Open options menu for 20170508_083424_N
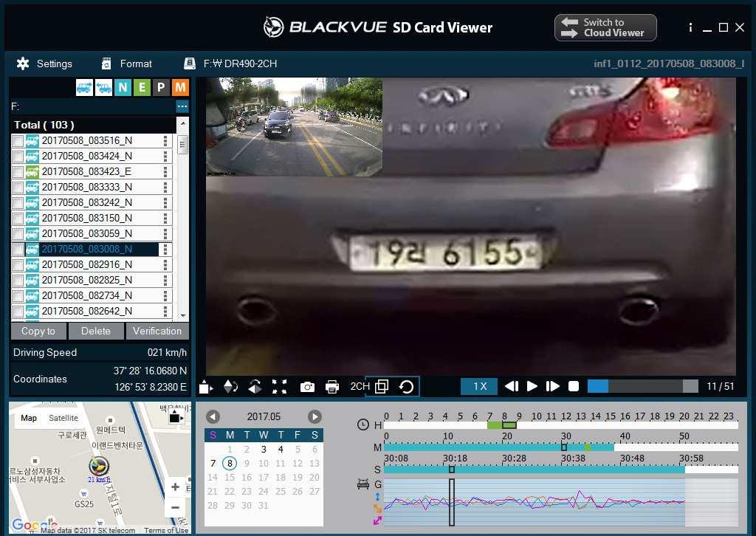Screen dimensions: 756x536 tap(165, 157)
